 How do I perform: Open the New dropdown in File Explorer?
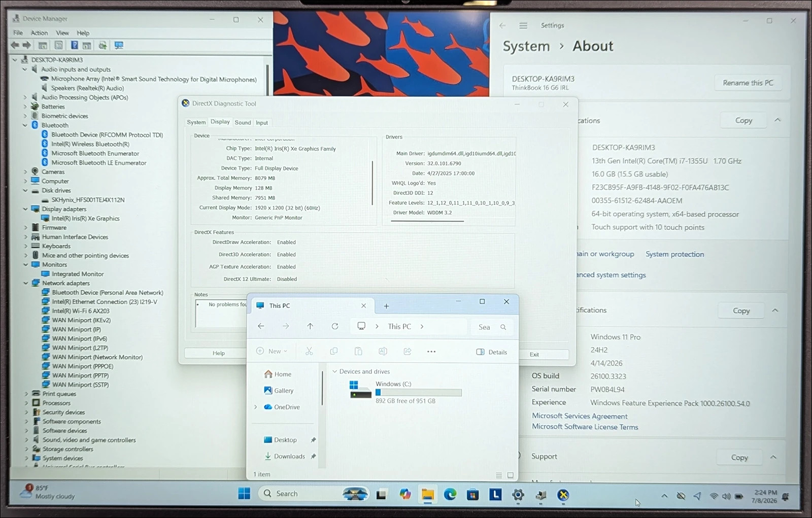click(272, 351)
